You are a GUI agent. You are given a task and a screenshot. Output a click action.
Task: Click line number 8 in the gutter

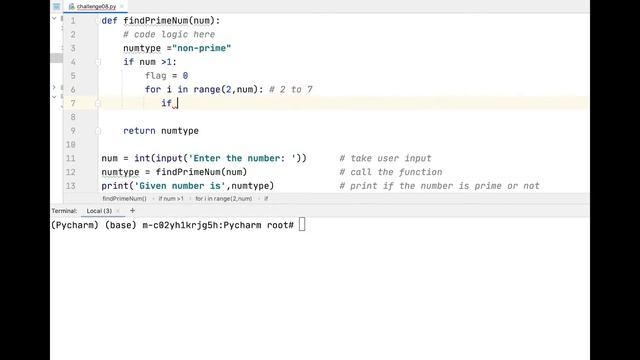pyautogui.click(x=73, y=117)
